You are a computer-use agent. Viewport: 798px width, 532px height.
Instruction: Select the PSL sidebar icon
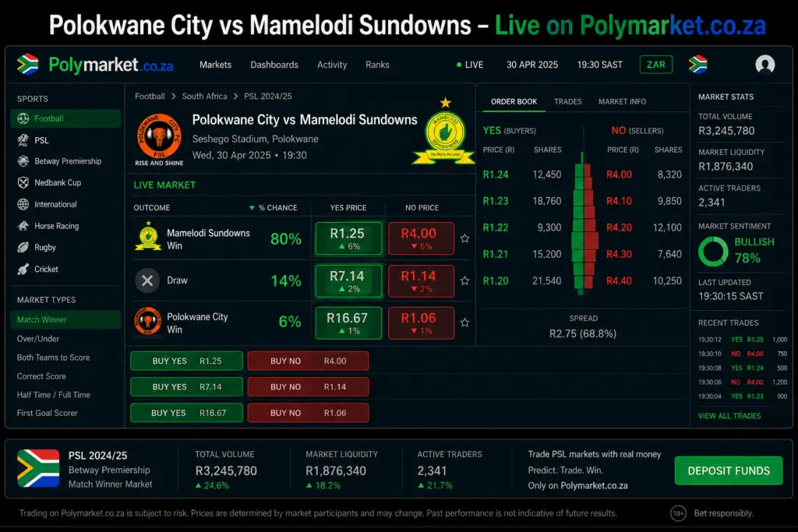pos(23,140)
